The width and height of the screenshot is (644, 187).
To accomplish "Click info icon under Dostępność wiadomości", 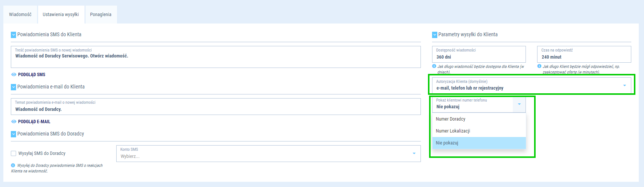I will 434,66.
